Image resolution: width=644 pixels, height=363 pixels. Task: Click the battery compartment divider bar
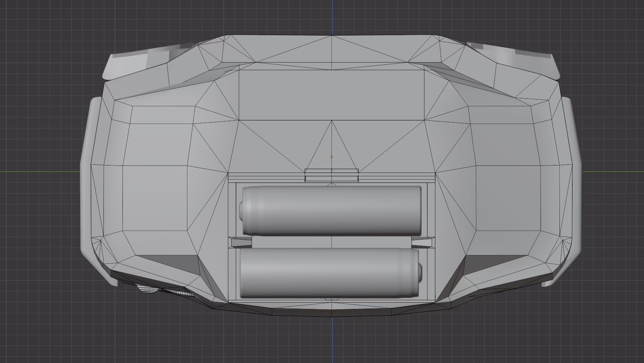coord(331,242)
